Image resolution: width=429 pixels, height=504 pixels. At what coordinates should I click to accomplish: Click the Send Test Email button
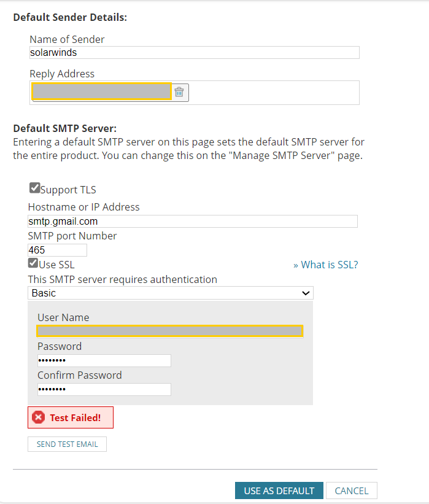[67, 444]
